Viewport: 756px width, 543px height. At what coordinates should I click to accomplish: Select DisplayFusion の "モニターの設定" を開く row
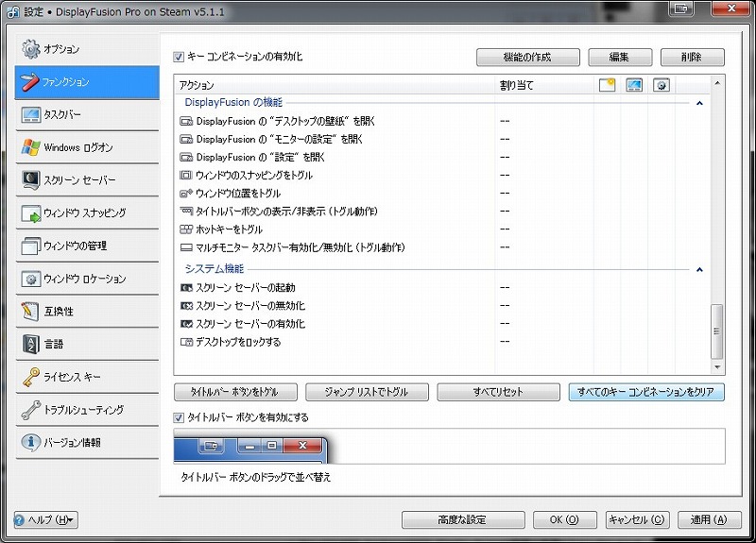tap(441, 139)
